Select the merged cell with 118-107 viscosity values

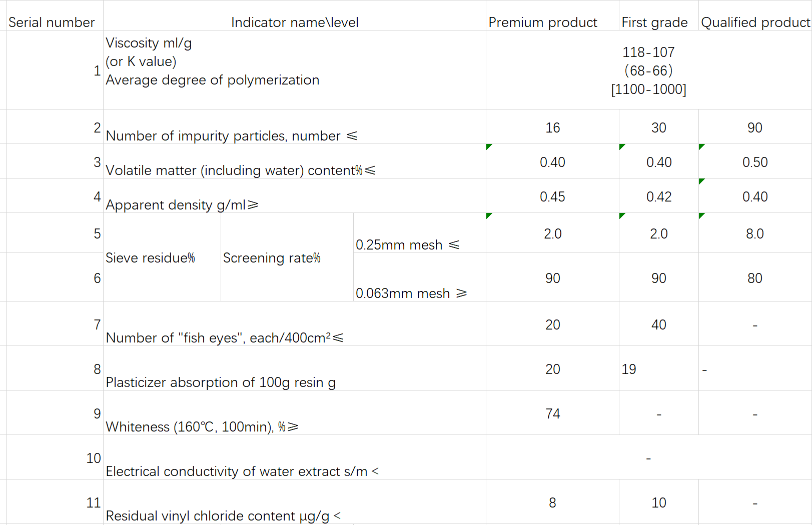coord(648,70)
